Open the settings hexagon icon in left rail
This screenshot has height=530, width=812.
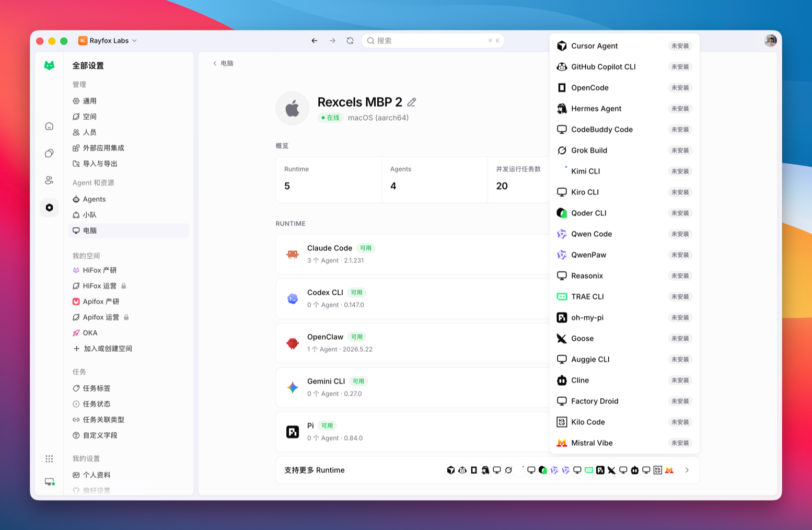click(x=49, y=208)
